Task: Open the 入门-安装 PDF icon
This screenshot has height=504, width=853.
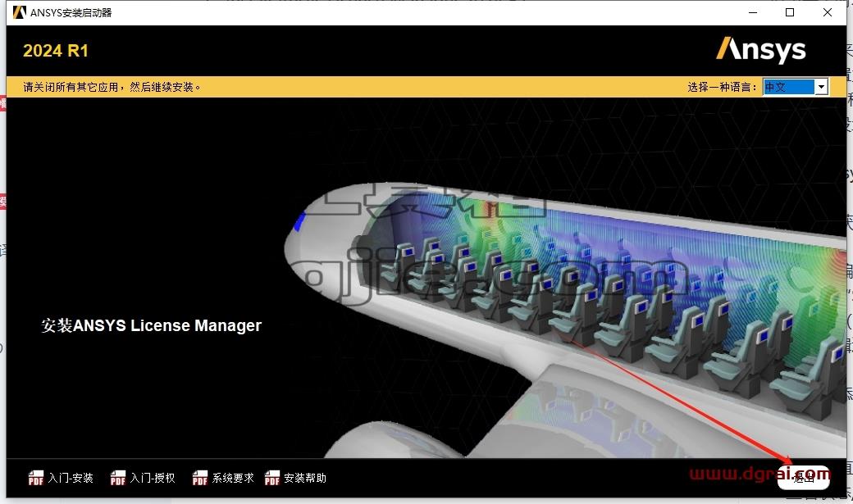Action: (x=36, y=478)
